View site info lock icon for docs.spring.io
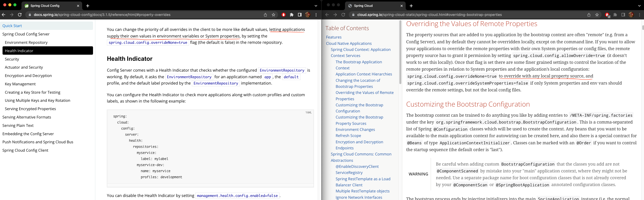Image resolution: width=644 pixels, height=200 pixels. 30,15
